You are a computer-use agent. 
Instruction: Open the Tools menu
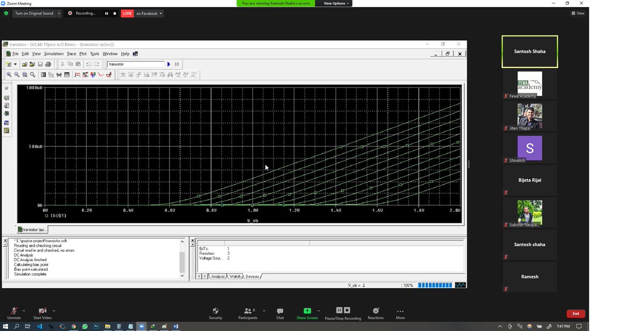(94, 54)
